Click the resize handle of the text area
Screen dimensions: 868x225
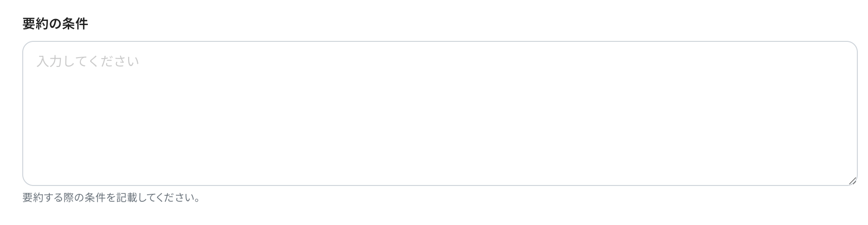[x=852, y=181]
